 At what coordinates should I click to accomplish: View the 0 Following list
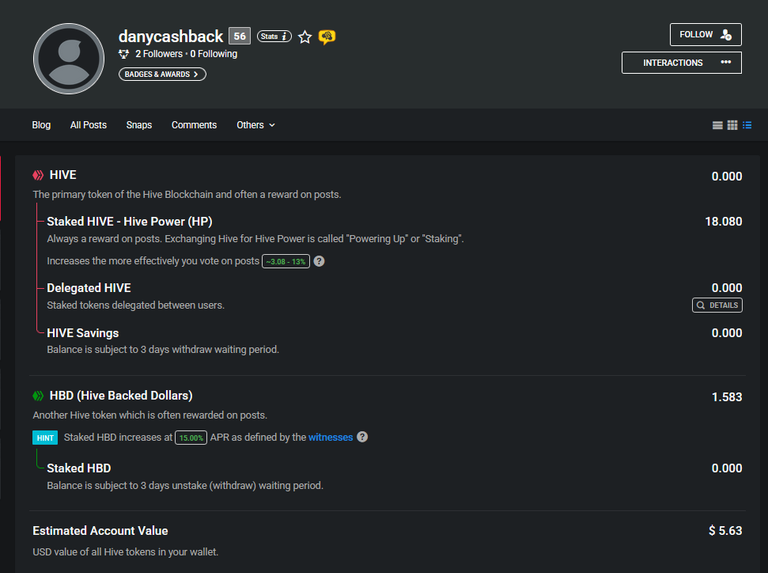point(214,54)
